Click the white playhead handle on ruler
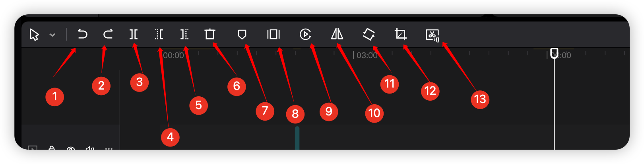This screenshot has width=644, height=164. pos(554,53)
